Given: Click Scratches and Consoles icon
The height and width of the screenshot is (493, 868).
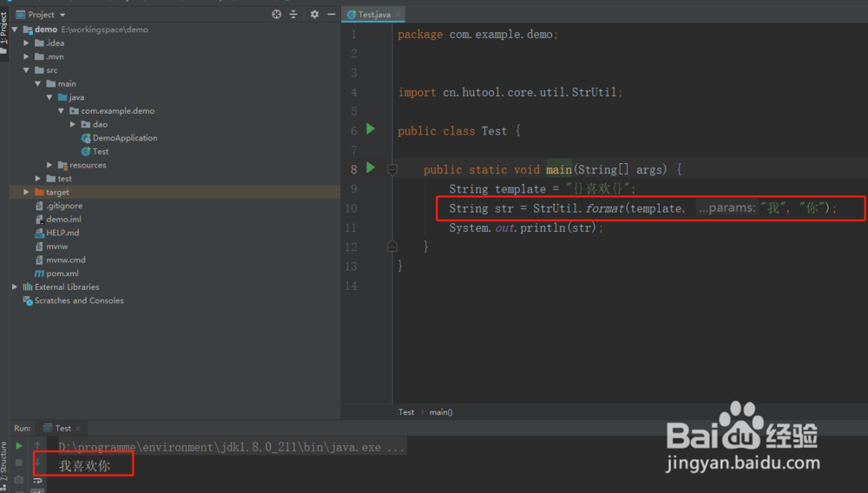Looking at the screenshot, I should (x=27, y=300).
